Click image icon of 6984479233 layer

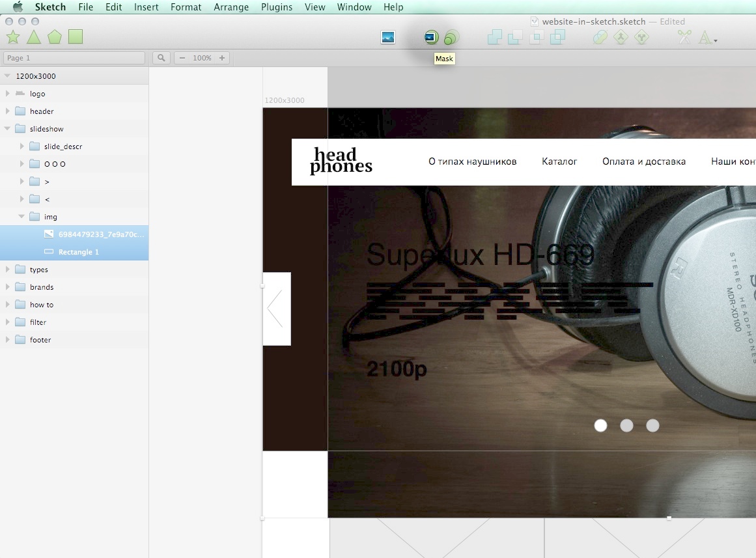pos(49,234)
